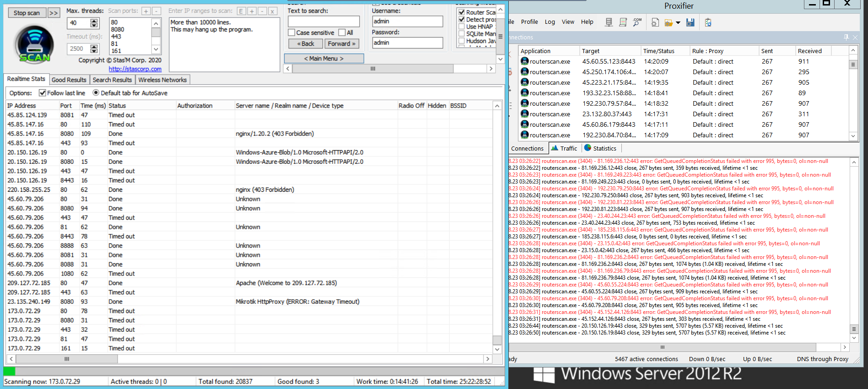Open the Profile menu in Proxifier
The width and height of the screenshot is (868, 389).
[x=529, y=22]
